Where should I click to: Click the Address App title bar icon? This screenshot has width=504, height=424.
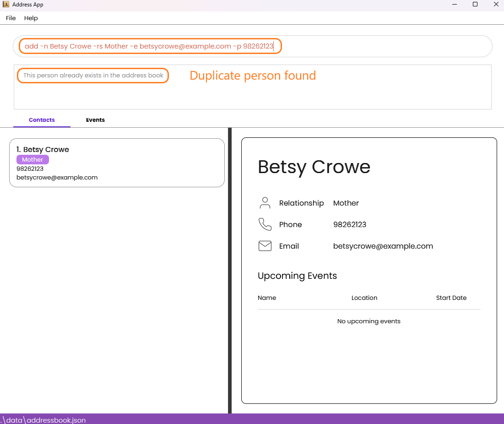[6, 4]
